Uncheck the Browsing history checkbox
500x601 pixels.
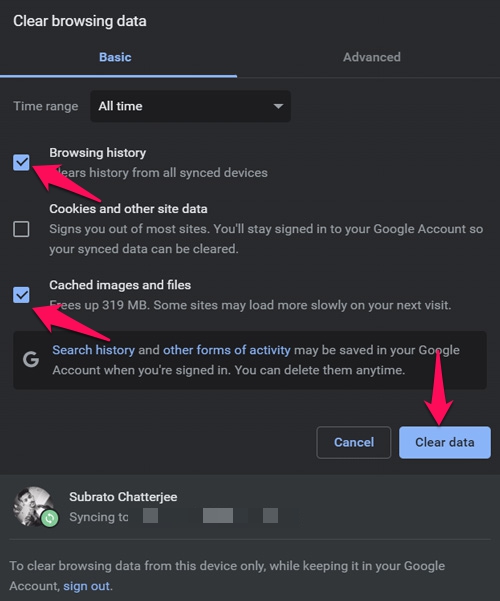(21, 163)
